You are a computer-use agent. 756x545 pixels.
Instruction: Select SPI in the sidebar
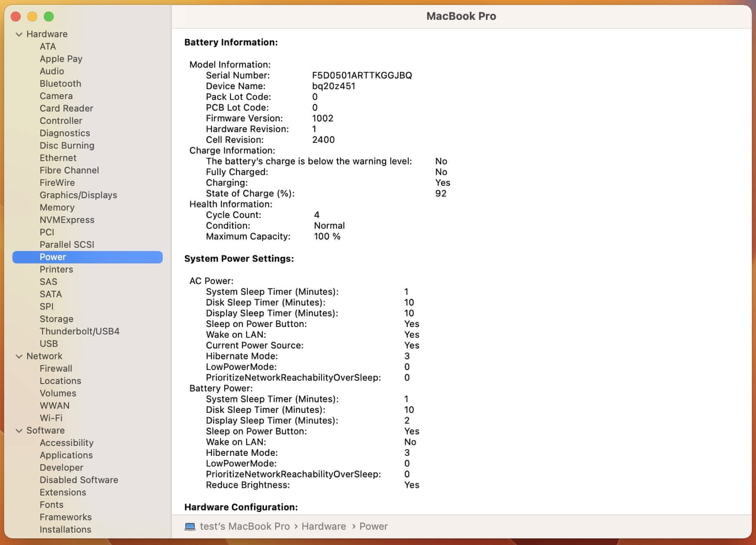[x=47, y=306]
